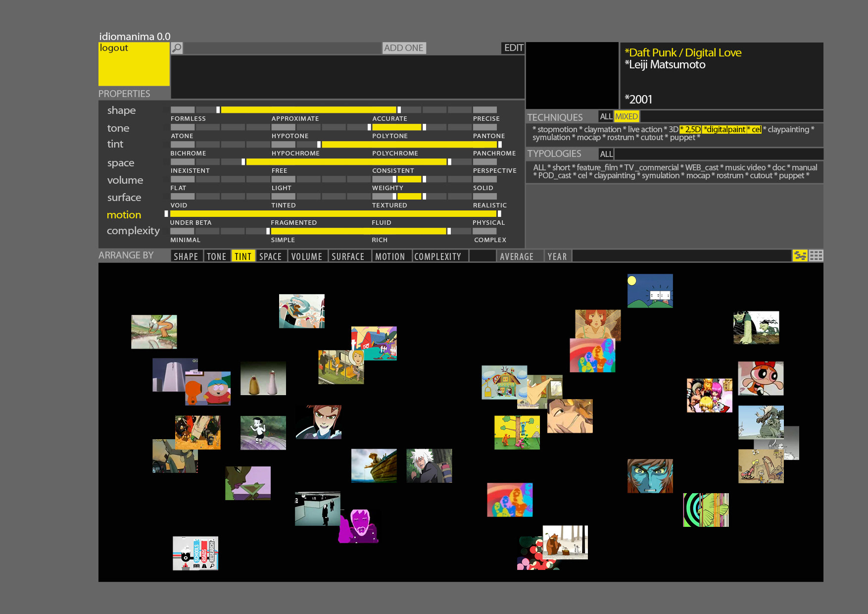Switch to scatter layout view icon
Screen dimensions: 868x614
click(800, 256)
